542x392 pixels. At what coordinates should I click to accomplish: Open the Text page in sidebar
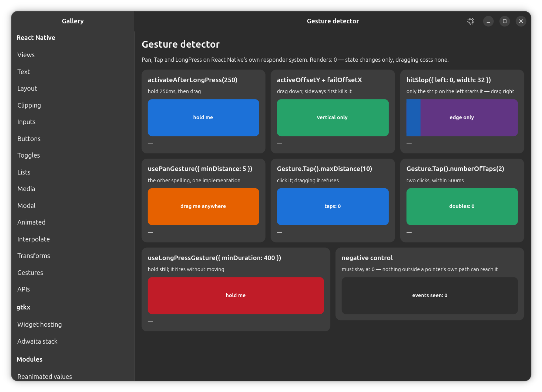tap(73, 72)
